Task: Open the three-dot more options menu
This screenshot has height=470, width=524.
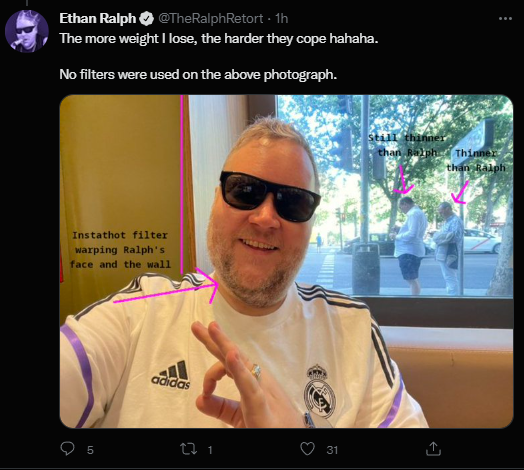Action: point(505,19)
